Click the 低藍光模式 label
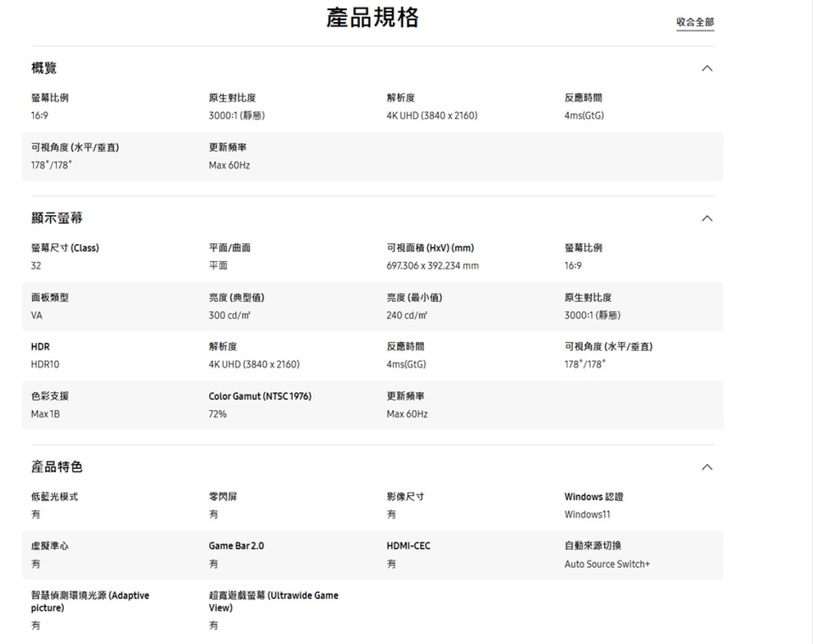Image resolution: width=813 pixels, height=644 pixels. 54,497
